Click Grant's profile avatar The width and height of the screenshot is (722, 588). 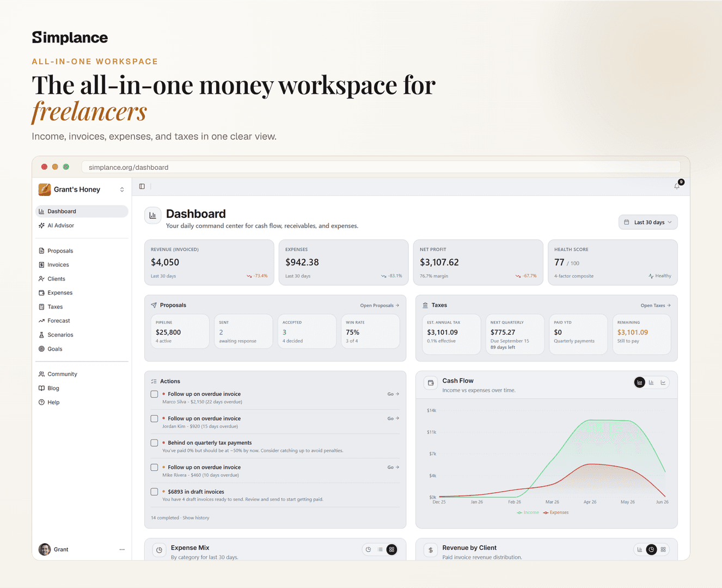[x=45, y=549]
